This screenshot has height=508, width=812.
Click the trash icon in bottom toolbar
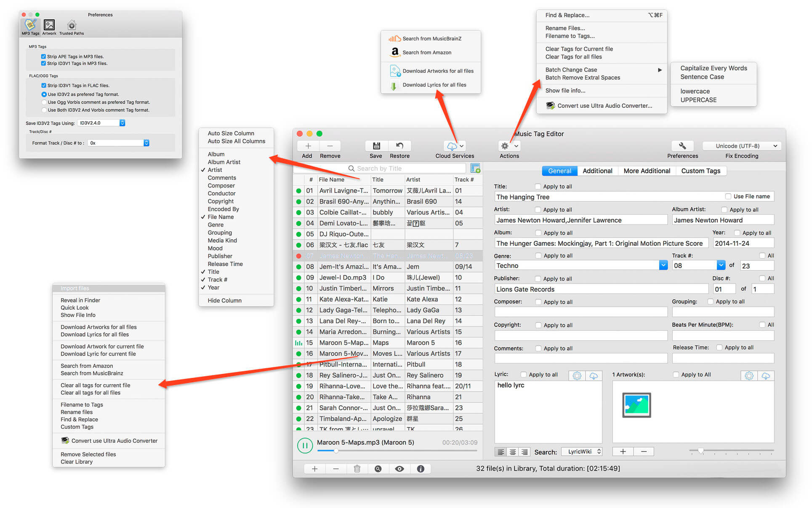[357, 468]
